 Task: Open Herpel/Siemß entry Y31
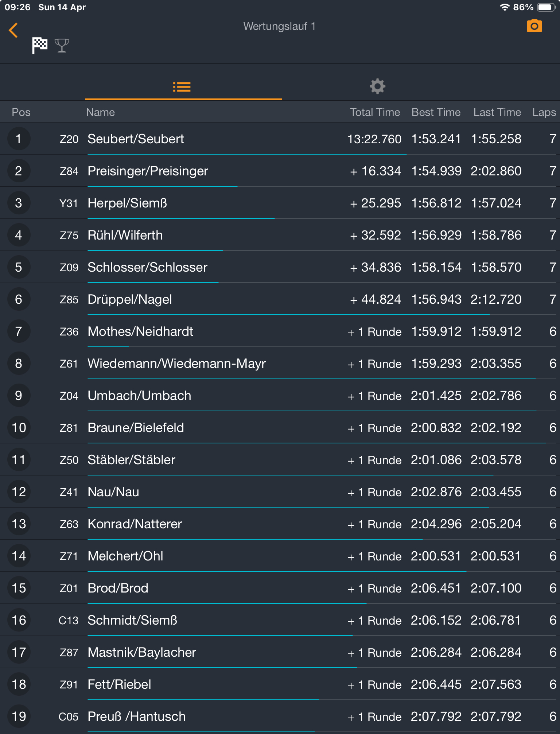point(69,203)
